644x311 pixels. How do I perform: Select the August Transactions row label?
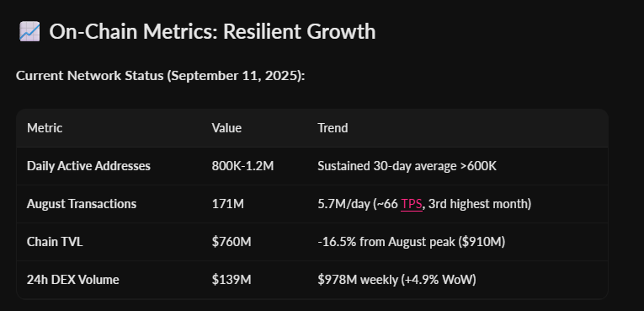pyautogui.click(x=82, y=204)
